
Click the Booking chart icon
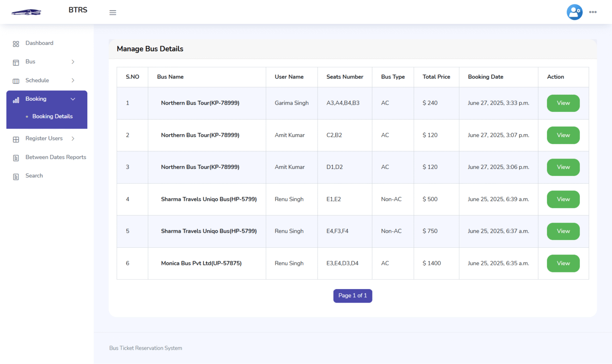[x=16, y=99]
